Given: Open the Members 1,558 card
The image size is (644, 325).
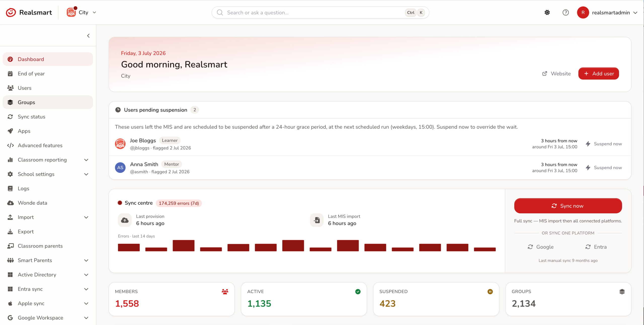Looking at the screenshot, I should [172, 299].
